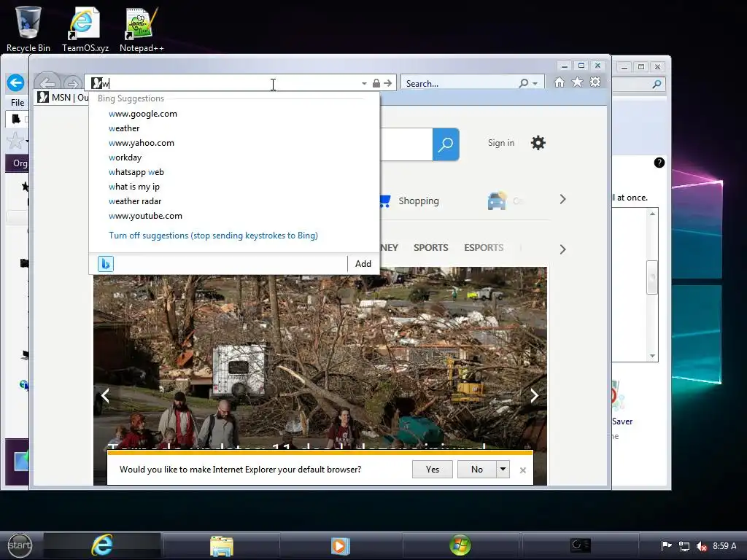
Task: Click Add search provider button
Action: pyautogui.click(x=363, y=264)
